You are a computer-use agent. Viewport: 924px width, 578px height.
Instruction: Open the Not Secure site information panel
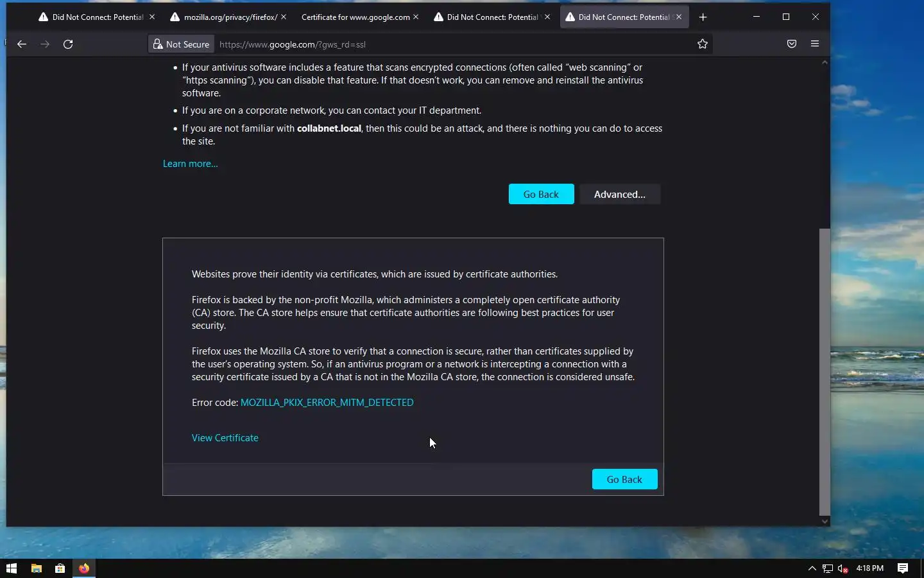pos(182,44)
